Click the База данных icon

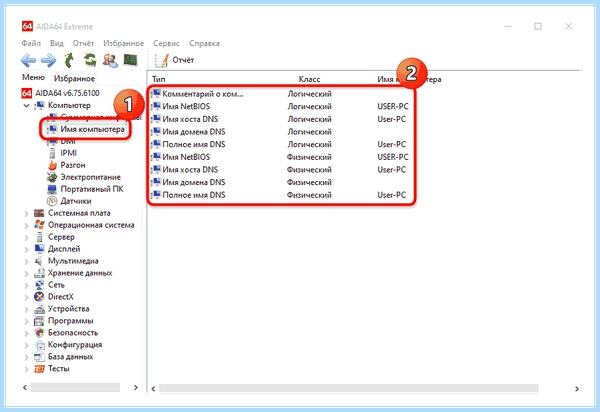click(x=39, y=357)
